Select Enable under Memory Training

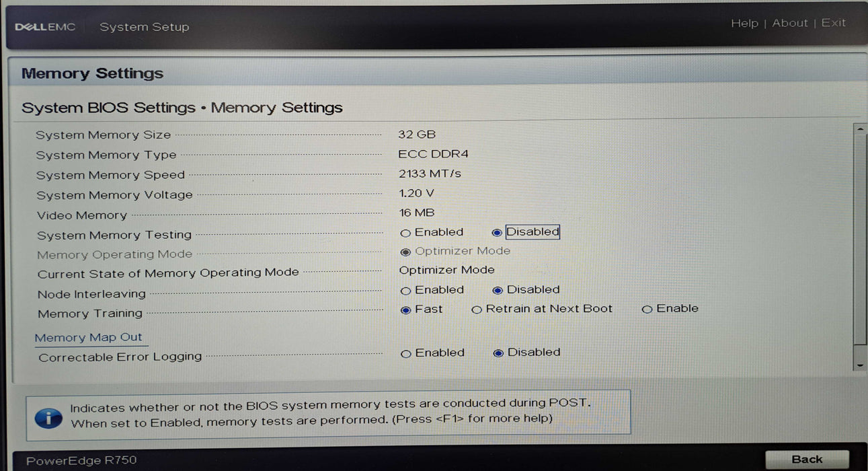[647, 310]
